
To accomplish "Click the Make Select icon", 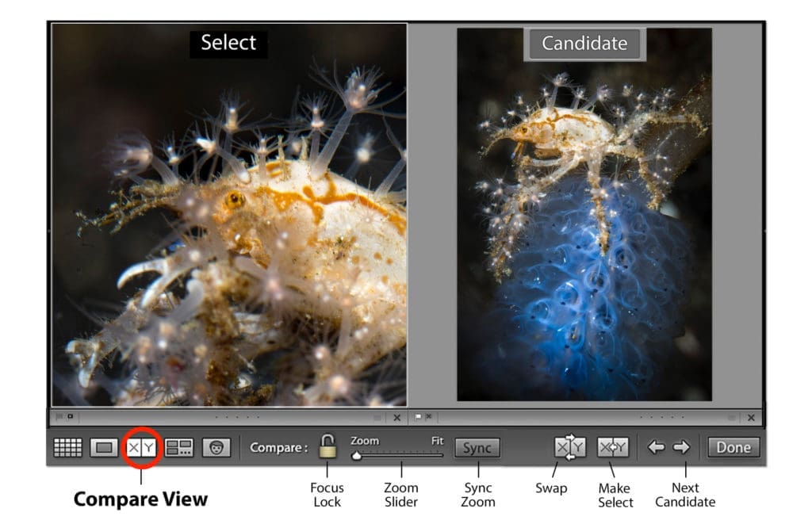I will coord(613,447).
